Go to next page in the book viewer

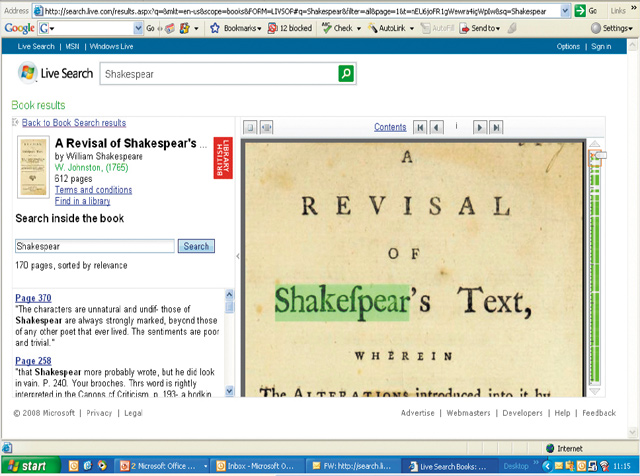[x=480, y=127]
